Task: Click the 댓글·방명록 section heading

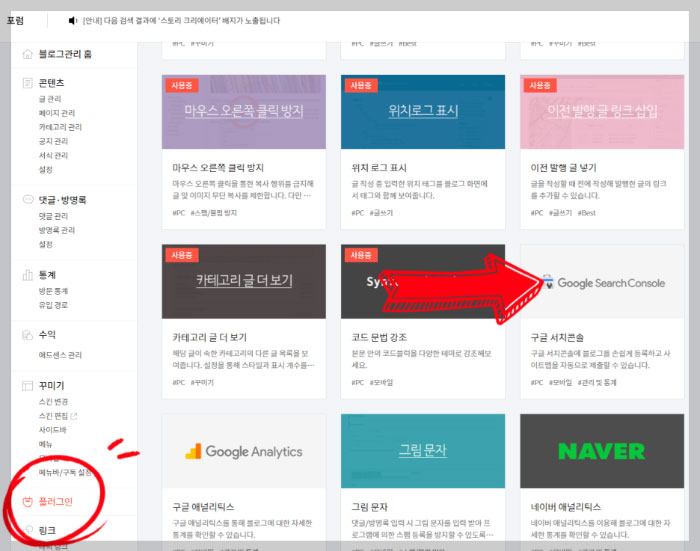Action: 62,200
